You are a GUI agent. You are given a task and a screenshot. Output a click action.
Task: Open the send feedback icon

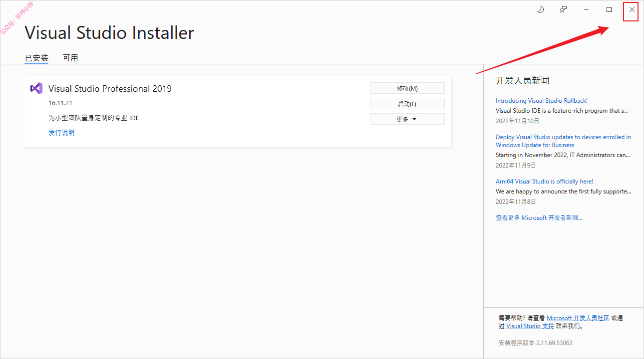563,9
